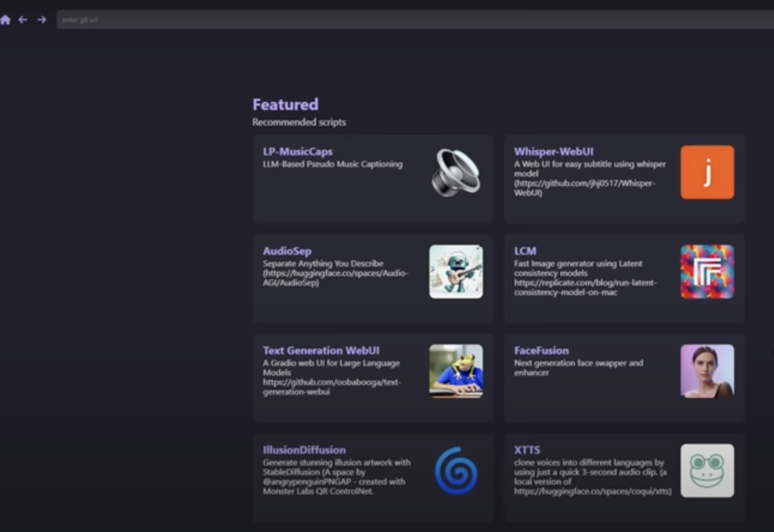Screen dimensions: 774x532
Task: Go to the home page icon
Action: point(5,20)
